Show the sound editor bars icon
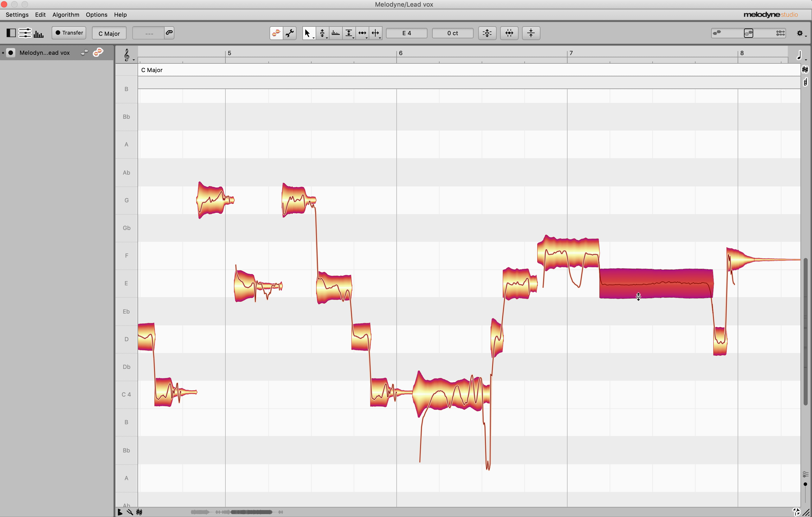Screen dimensions: 812x517 click(38, 33)
